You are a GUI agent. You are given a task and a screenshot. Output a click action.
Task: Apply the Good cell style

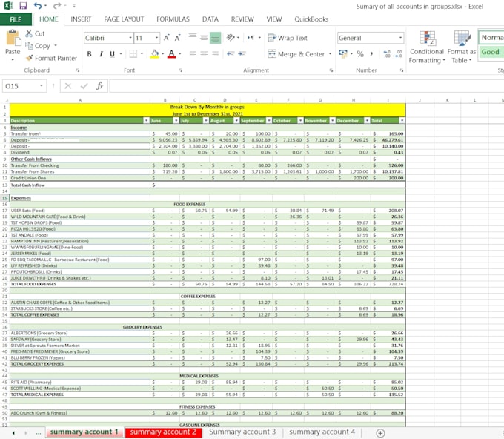click(x=491, y=52)
